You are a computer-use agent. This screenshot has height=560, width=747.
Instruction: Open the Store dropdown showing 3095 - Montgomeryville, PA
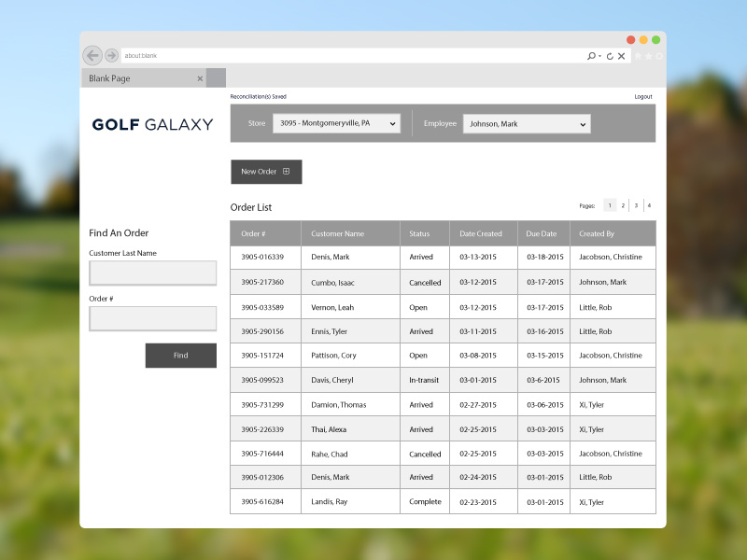pos(336,123)
